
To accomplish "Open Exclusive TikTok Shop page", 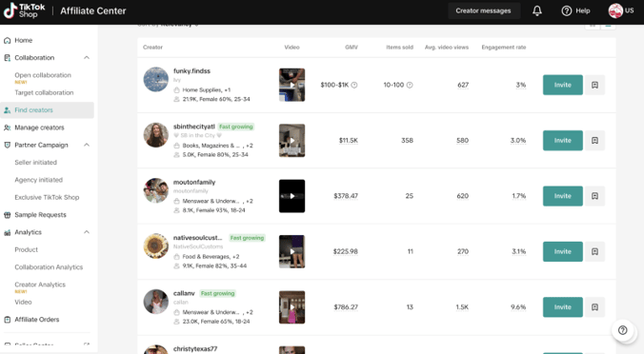I will point(47,197).
